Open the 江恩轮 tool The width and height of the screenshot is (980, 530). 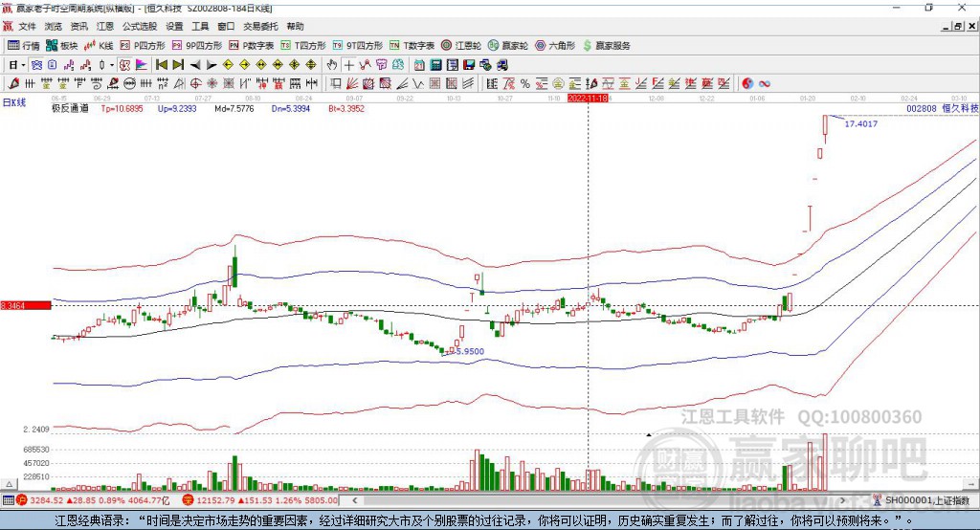[461, 46]
